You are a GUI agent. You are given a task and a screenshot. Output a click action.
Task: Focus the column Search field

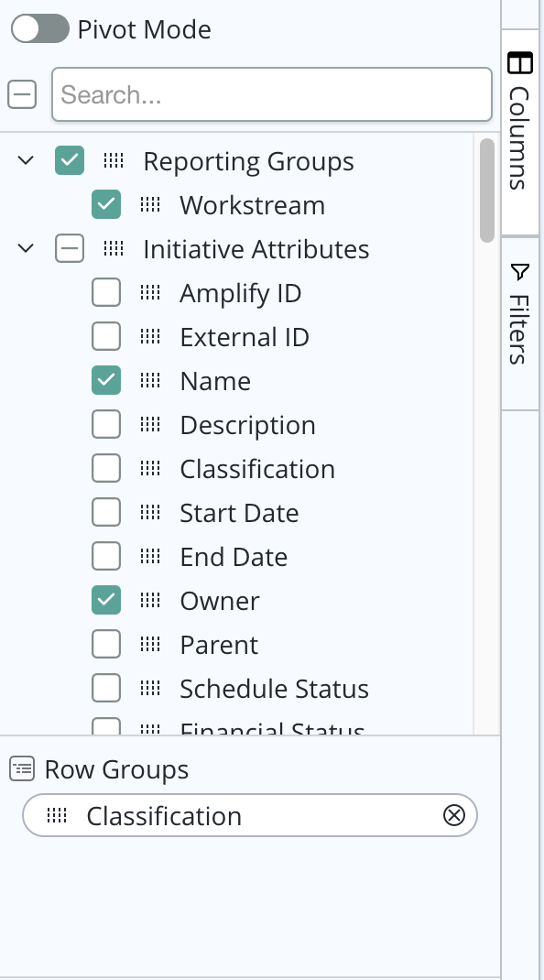pos(272,94)
